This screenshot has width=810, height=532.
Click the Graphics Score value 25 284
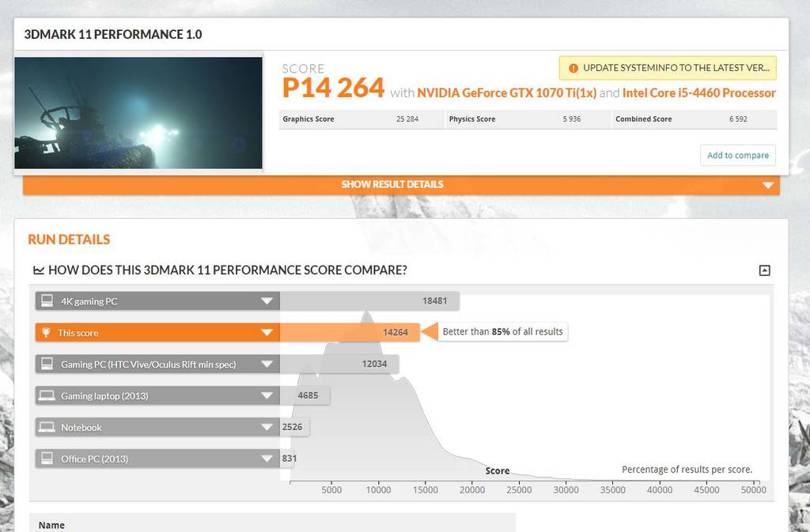pos(407,119)
